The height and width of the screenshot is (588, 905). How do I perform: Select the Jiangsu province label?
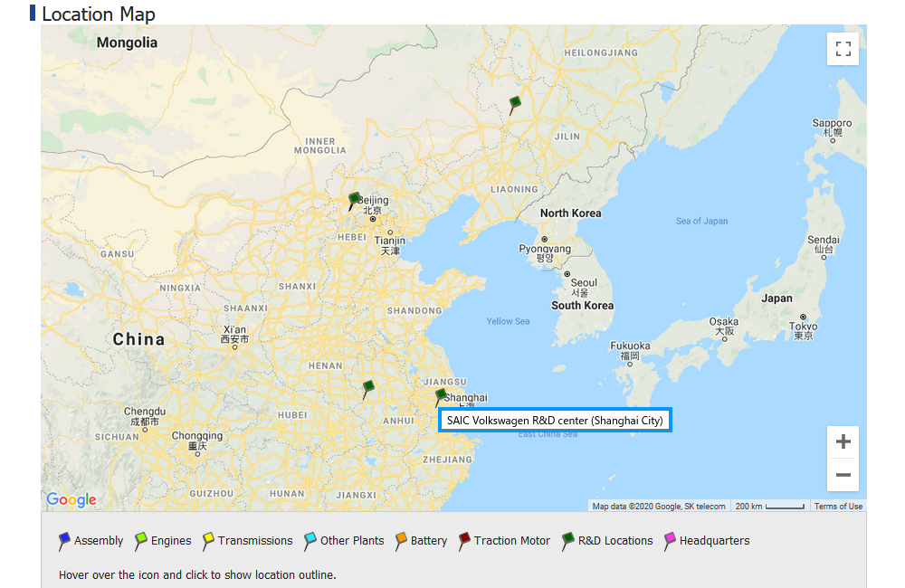[444, 382]
